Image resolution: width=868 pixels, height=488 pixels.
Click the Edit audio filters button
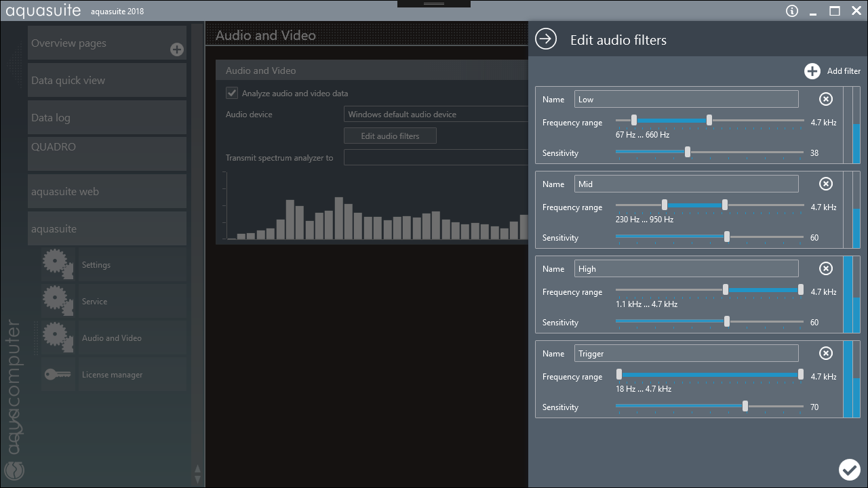pos(390,136)
